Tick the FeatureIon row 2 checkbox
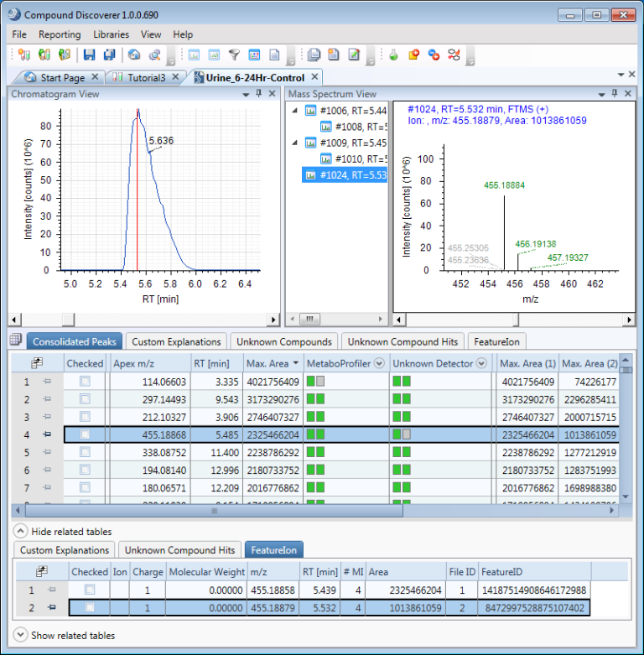 (90, 607)
